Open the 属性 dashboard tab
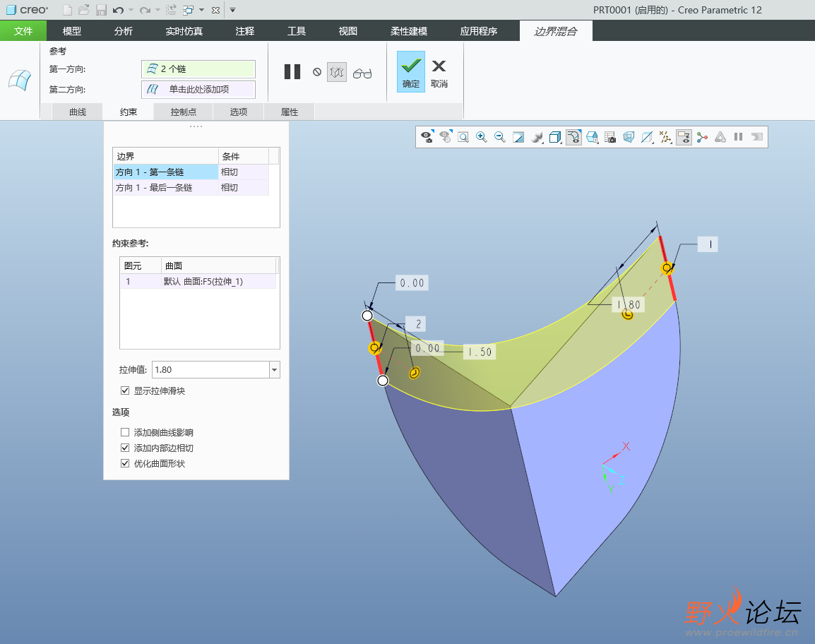815x644 pixels. 289,112
